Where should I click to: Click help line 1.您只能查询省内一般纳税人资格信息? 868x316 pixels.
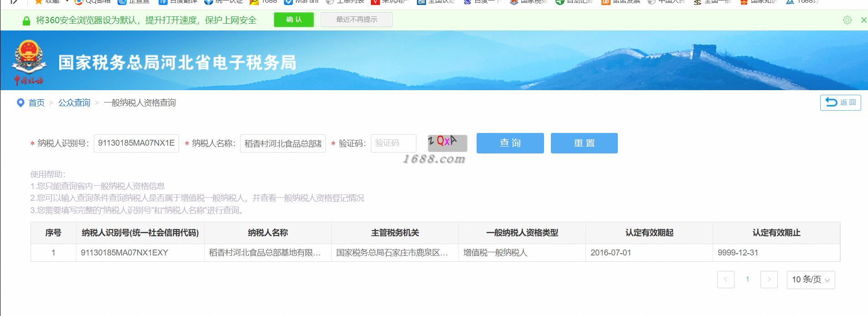click(x=98, y=186)
